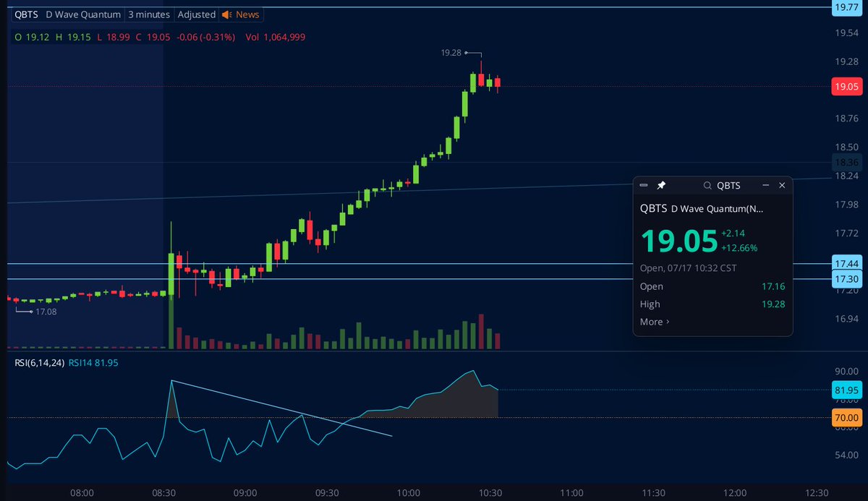Click the 19.54 price axis label
The width and height of the screenshot is (868, 501).
pos(846,33)
